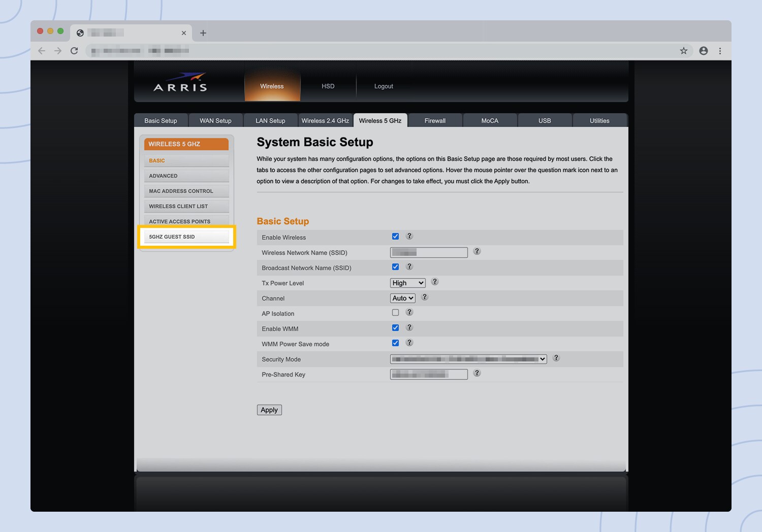
Task: Open the Tx Power Level dropdown
Action: tap(408, 283)
